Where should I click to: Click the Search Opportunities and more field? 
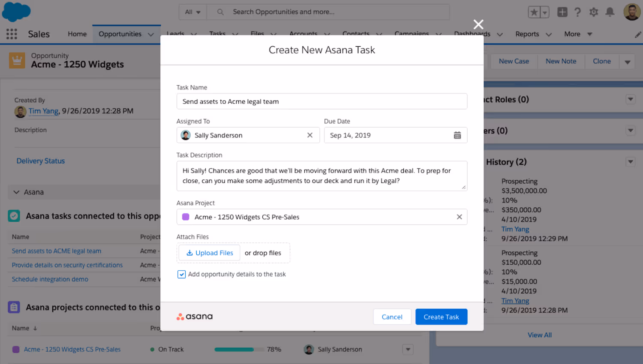tap(328, 12)
